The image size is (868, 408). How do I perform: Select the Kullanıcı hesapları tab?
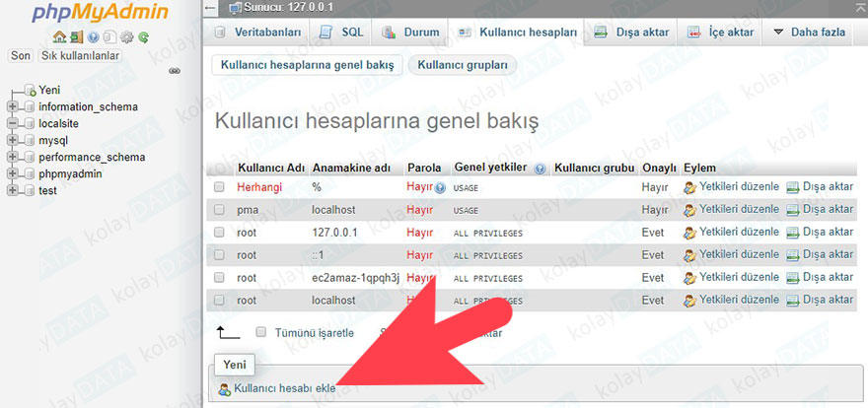pos(518,33)
